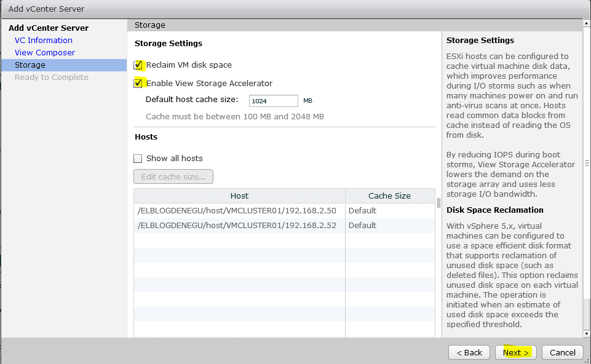
Task: Enable the Show all hosts option
Action: (138, 158)
